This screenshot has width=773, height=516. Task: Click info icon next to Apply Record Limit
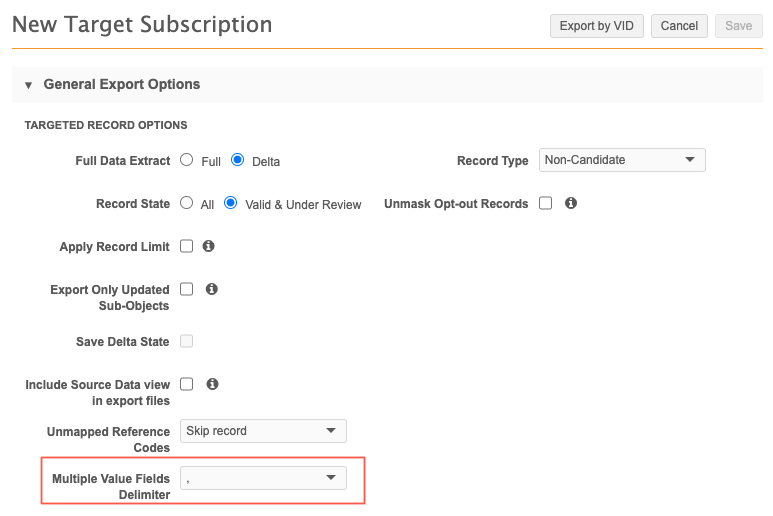tap(209, 246)
